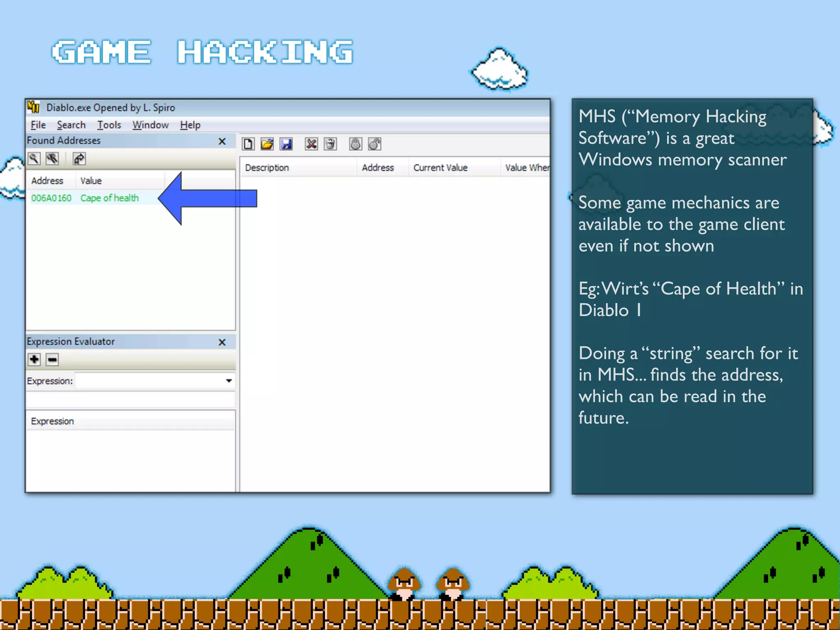
Task: Open the Window menu
Action: [150, 125]
